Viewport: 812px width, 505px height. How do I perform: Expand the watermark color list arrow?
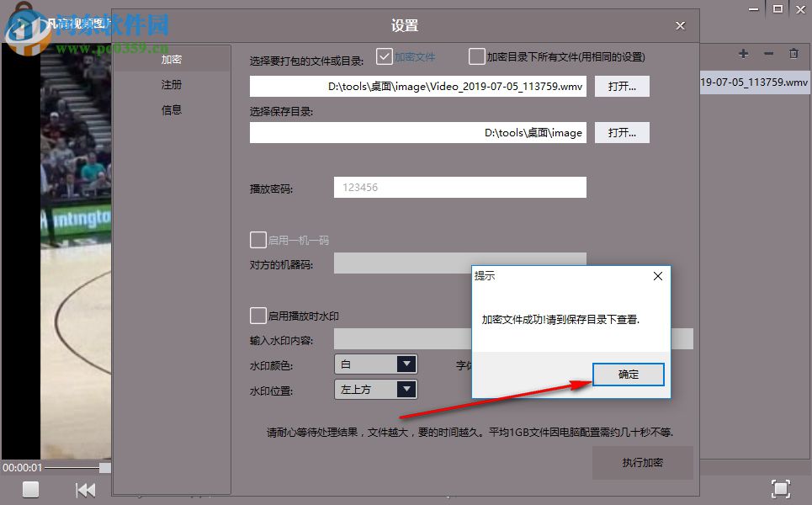(407, 364)
